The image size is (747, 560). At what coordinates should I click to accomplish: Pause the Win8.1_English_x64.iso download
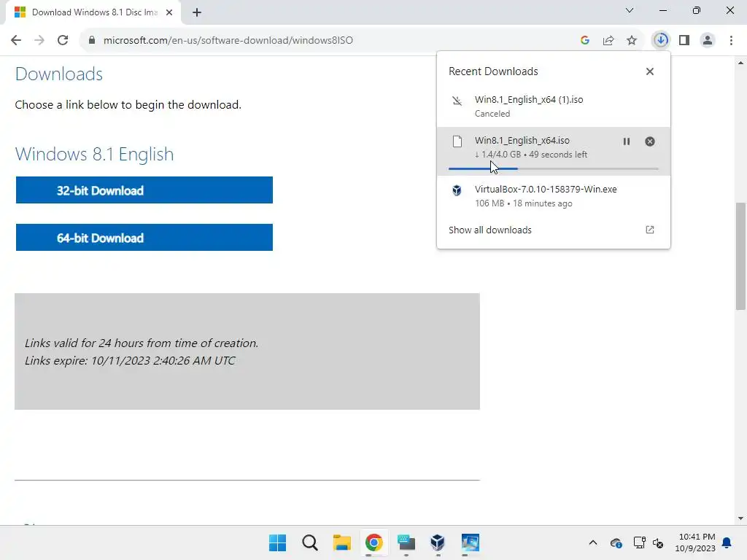(627, 141)
